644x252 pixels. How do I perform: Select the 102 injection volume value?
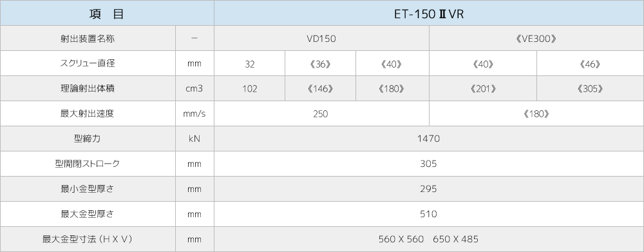pos(249,89)
